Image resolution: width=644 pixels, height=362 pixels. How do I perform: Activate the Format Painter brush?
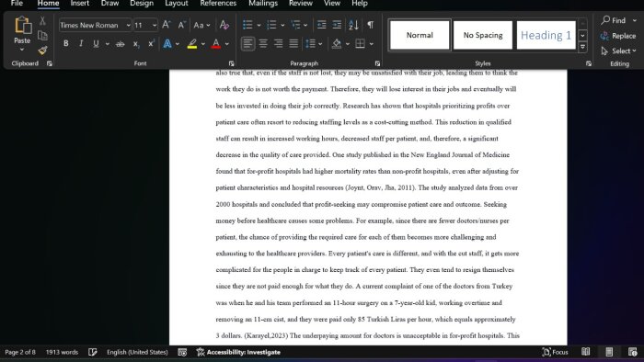click(42, 51)
